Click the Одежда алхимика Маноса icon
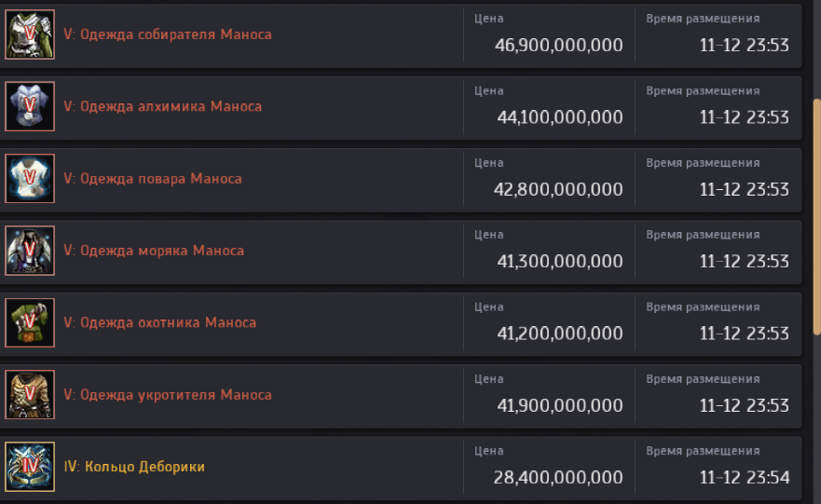This screenshot has height=504, width=821. (31, 106)
